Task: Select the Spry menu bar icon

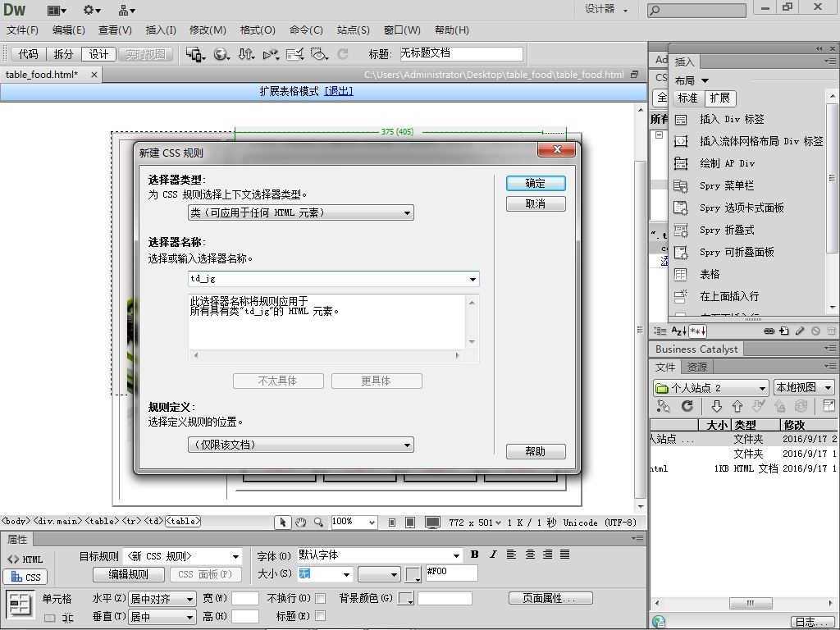Action: [x=681, y=186]
